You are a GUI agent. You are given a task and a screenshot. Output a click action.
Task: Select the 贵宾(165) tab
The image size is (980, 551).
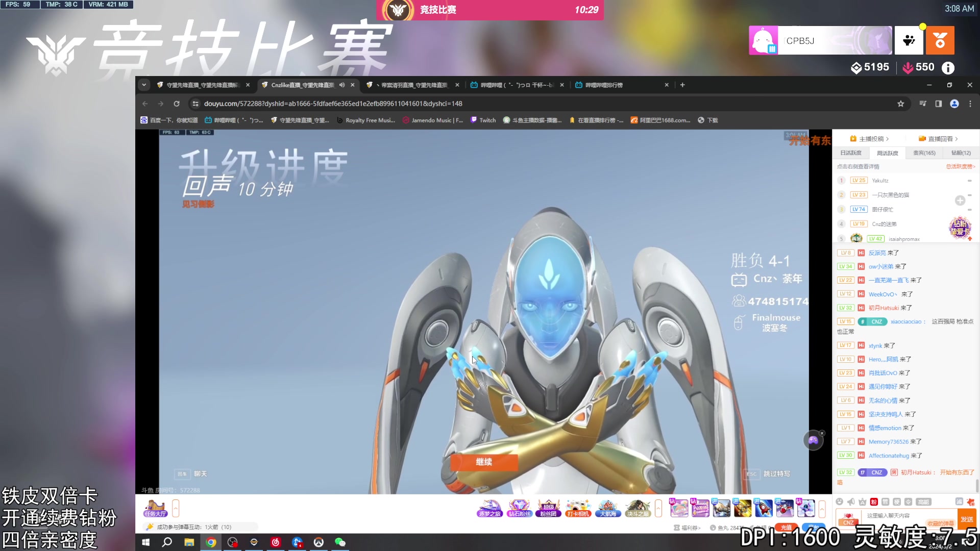coord(924,153)
